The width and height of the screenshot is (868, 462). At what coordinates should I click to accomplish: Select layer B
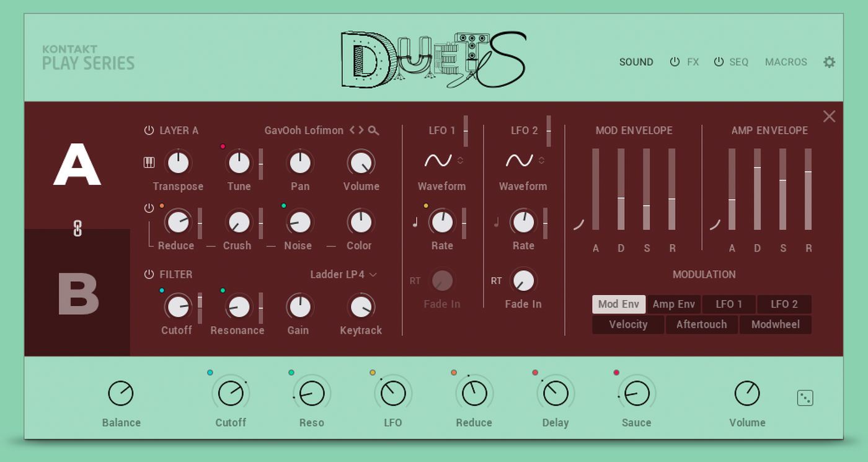tap(77, 293)
